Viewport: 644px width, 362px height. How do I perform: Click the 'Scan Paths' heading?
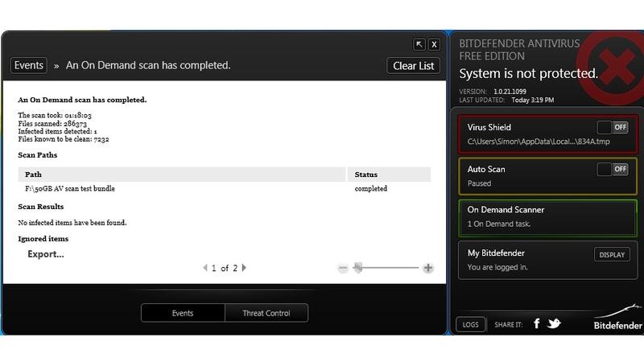tap(37, 155)
